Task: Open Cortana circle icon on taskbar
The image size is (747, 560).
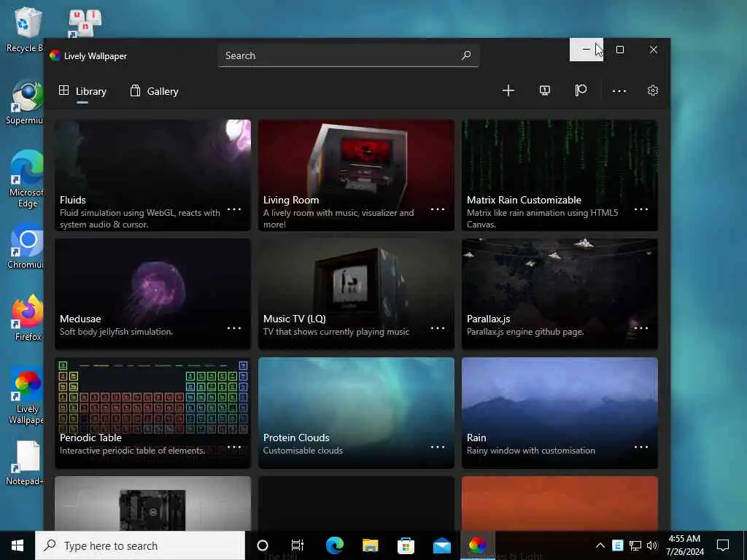Action: coord(263,545)
